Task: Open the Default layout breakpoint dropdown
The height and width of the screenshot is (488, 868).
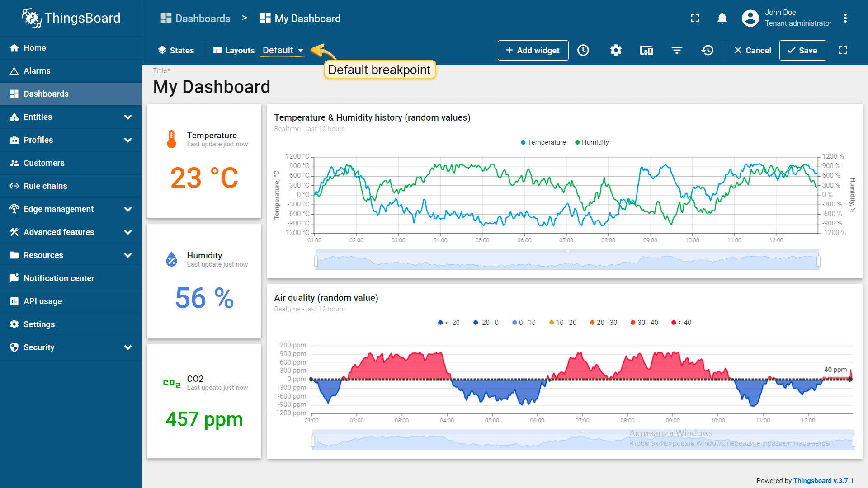Action: pyautogui.click(x=283, y=50)
